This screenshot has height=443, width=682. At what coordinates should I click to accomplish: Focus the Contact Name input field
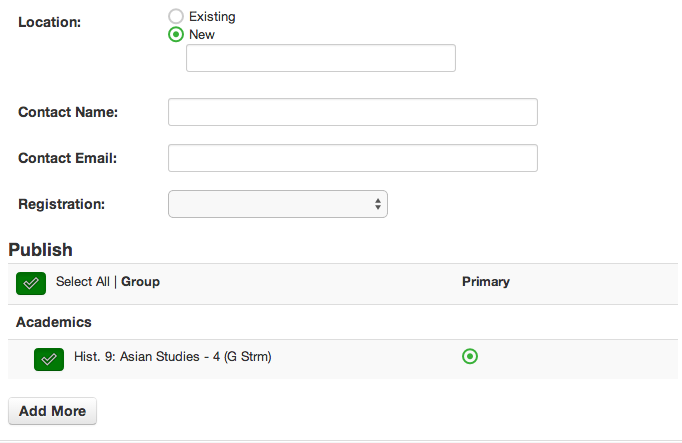(x=353, y=112)
